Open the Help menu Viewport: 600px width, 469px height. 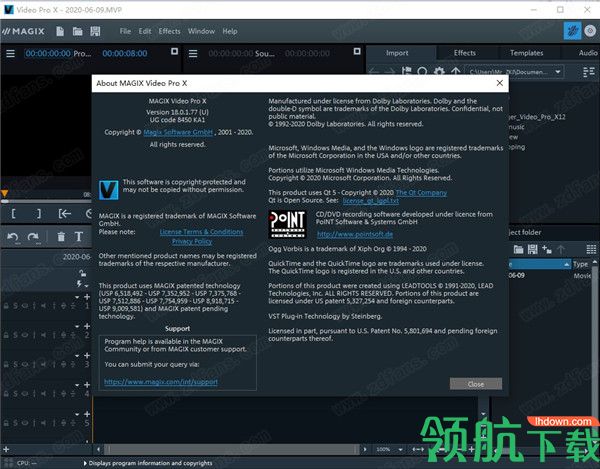[230, 31]
